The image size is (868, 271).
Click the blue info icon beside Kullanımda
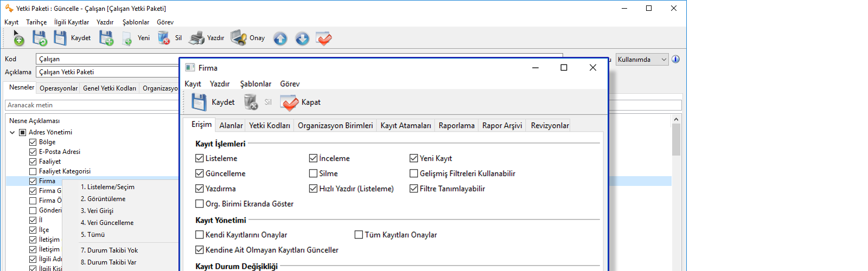(675, 60)
